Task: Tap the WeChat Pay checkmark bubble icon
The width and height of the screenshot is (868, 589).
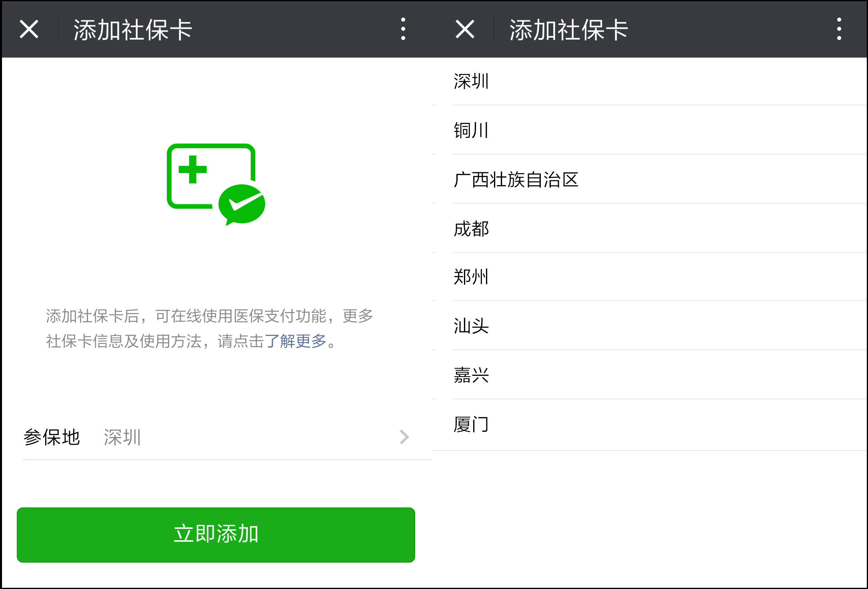Action: click(242, 204)
